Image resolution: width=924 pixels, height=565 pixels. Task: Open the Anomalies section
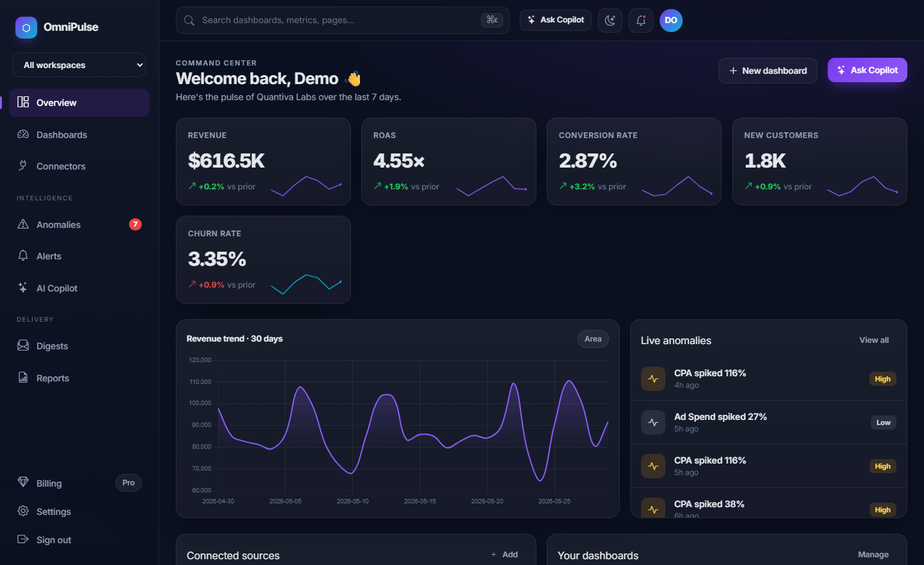(80, 225)
